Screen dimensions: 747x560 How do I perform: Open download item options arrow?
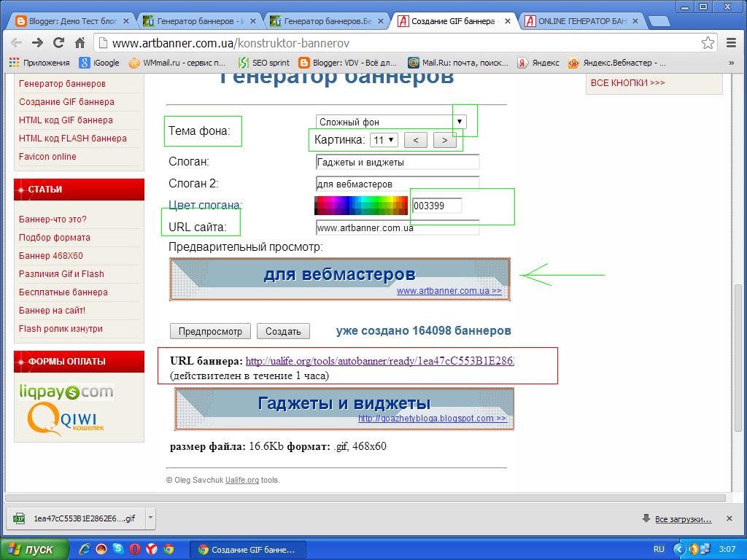(150, 518)
